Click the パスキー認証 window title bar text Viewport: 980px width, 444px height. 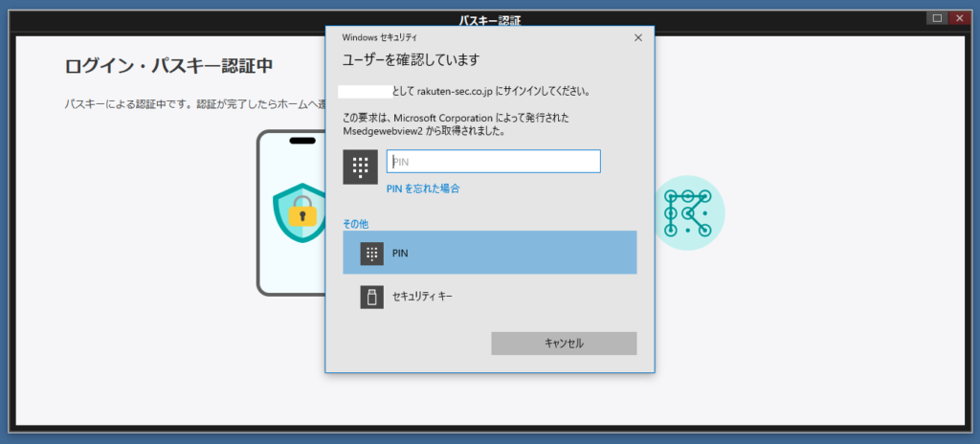489,21
